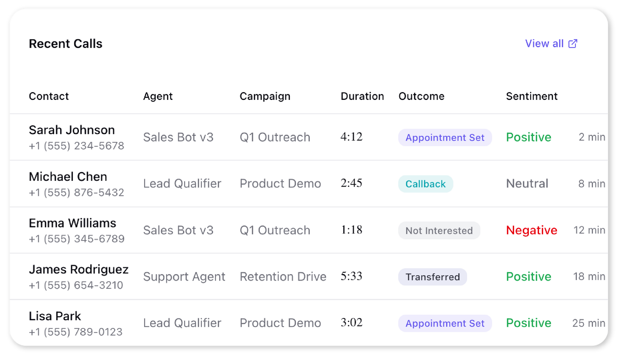Open Sarah Johnson's call record
The width and height of the screenshot is (626, 364).
(x=309, y=137)
